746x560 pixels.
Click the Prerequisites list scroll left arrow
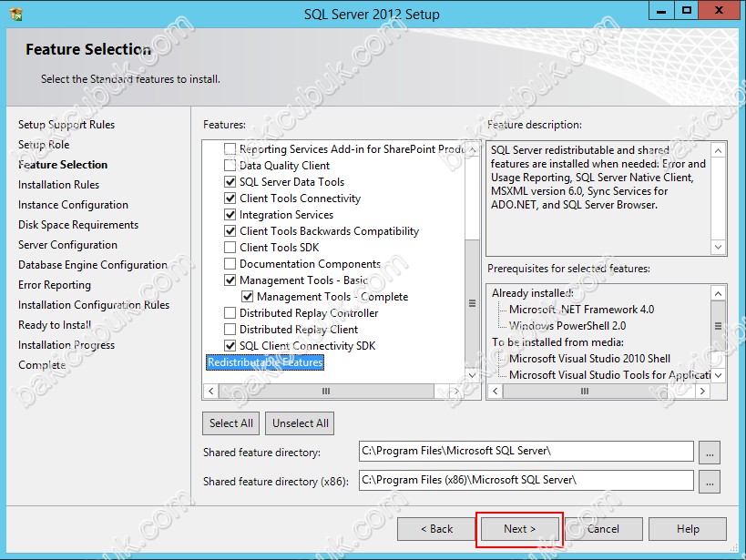[x=496, y=392]
